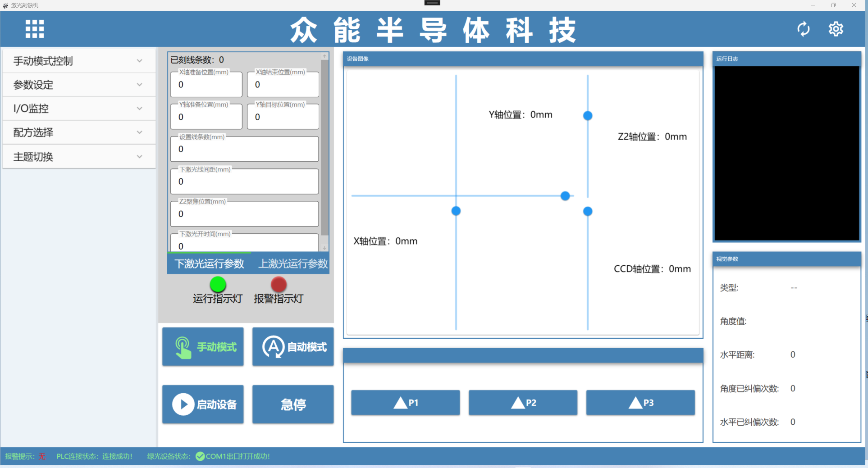
Task: Click the P1 position button
Action: pyautogui.click(x=406, y=403)
